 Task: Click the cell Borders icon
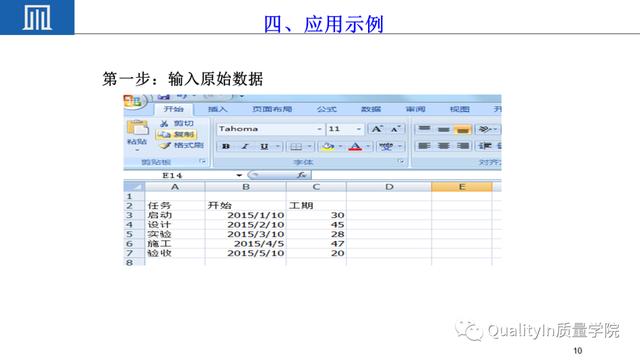click(296, 146)
